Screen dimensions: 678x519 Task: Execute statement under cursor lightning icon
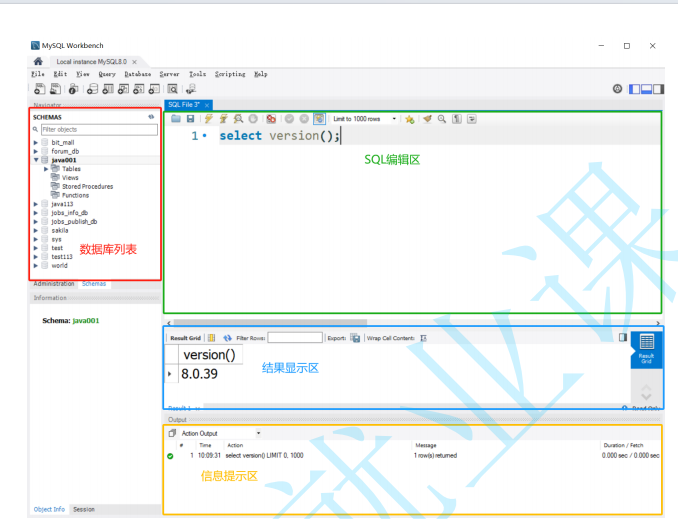[223, 119]
